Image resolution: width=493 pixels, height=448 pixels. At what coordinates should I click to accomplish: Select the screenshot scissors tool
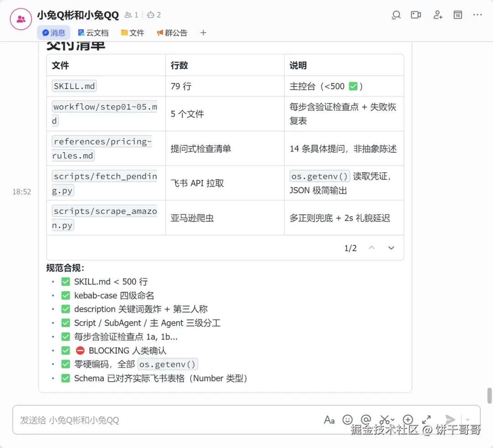tap(384, 420)
